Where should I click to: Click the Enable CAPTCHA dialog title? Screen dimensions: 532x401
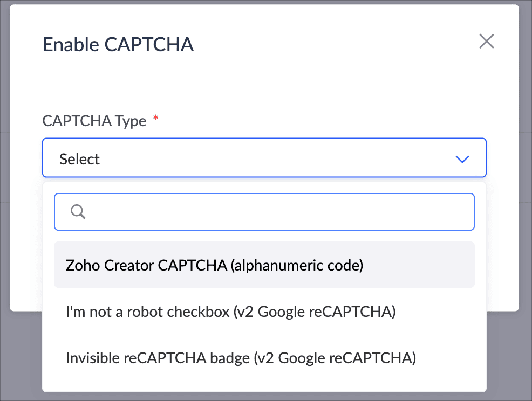pyautogui.click(x=118, y=45)
